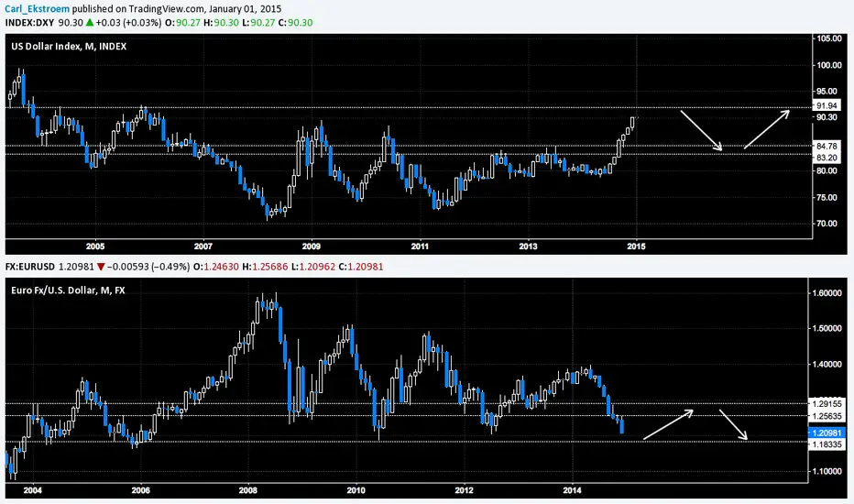
Task: Click the 91.94 level price tag
Action: (827, 105)
